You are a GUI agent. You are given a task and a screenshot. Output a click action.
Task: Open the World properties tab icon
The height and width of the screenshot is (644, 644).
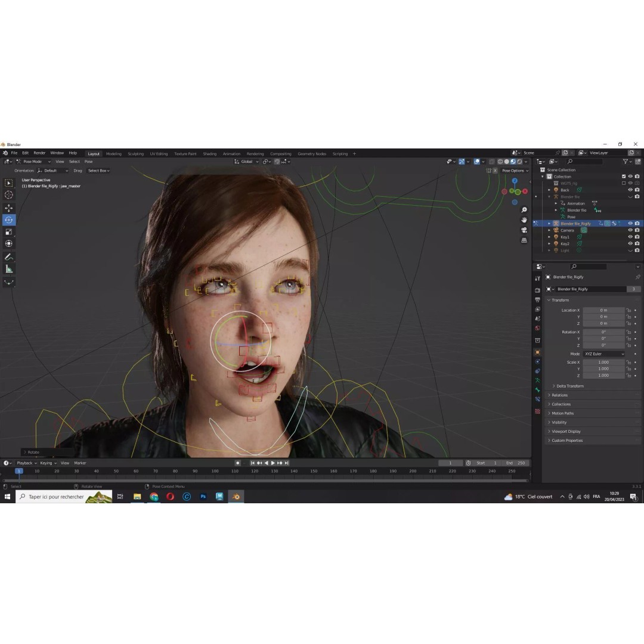(x=537, y=328)
